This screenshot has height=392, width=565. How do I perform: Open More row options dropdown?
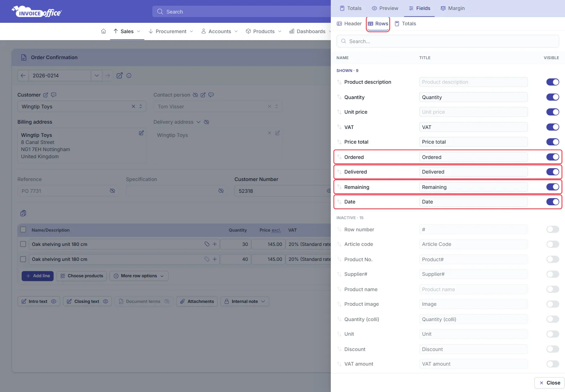coord(139,276)
